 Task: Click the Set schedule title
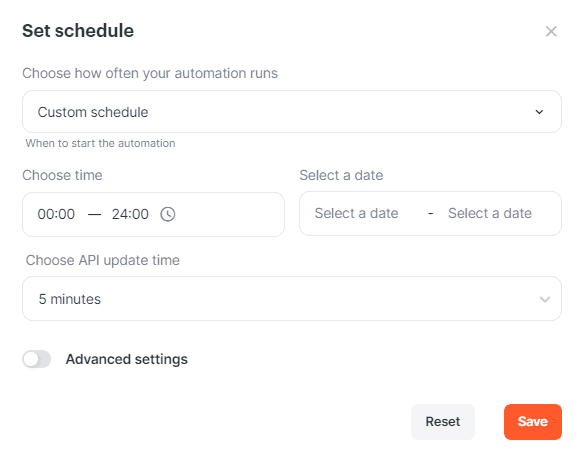pyautogui.click(x=78, y=30)
